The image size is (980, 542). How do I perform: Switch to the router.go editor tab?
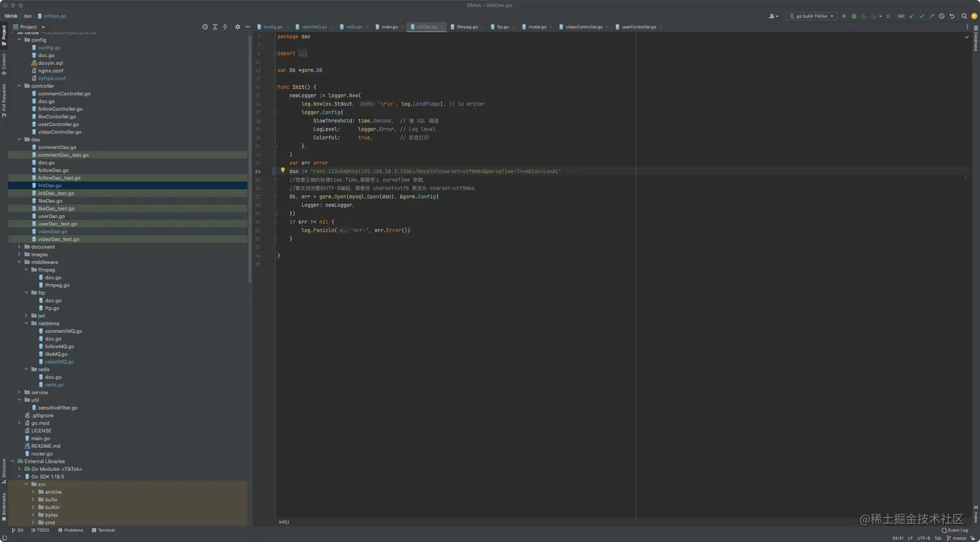tap(537, 27)
